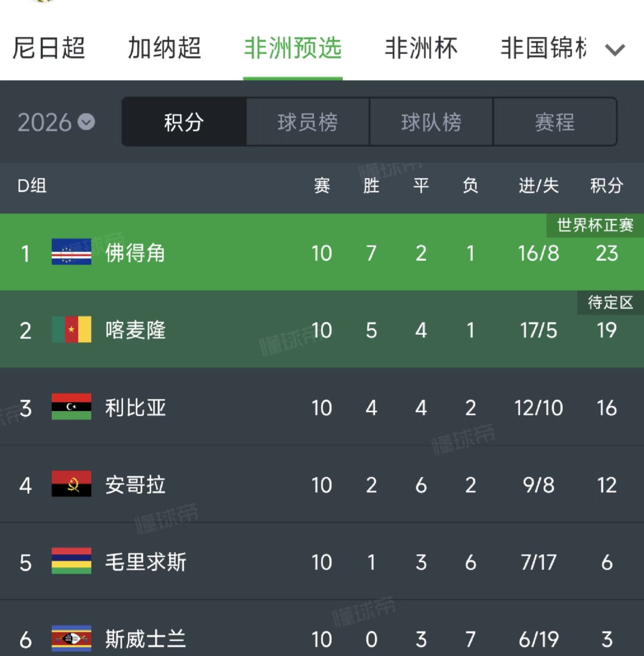Tap the Eswatini flag icon

click(x=72, y=639)
